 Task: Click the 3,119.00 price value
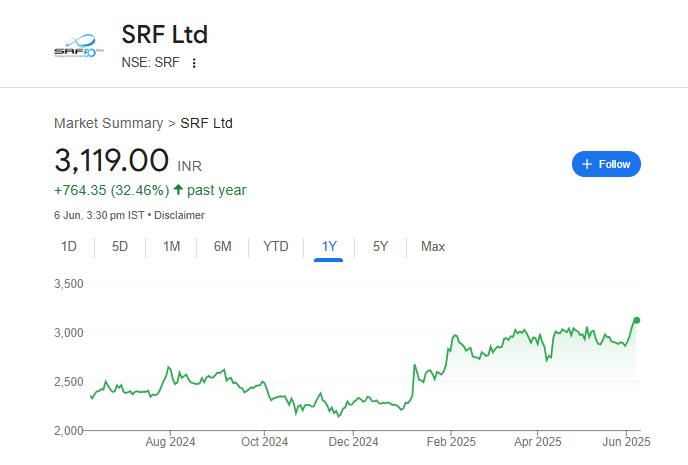point(111,160)
